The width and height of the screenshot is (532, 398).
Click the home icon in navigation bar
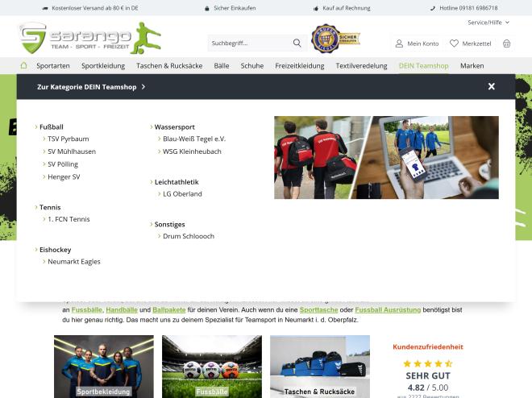pyautogui.click(x=23, y=65)
